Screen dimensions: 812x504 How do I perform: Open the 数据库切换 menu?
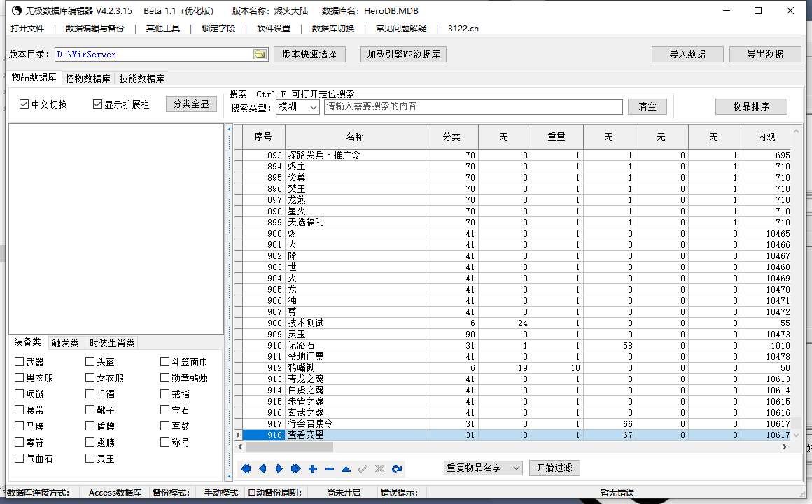333,29
